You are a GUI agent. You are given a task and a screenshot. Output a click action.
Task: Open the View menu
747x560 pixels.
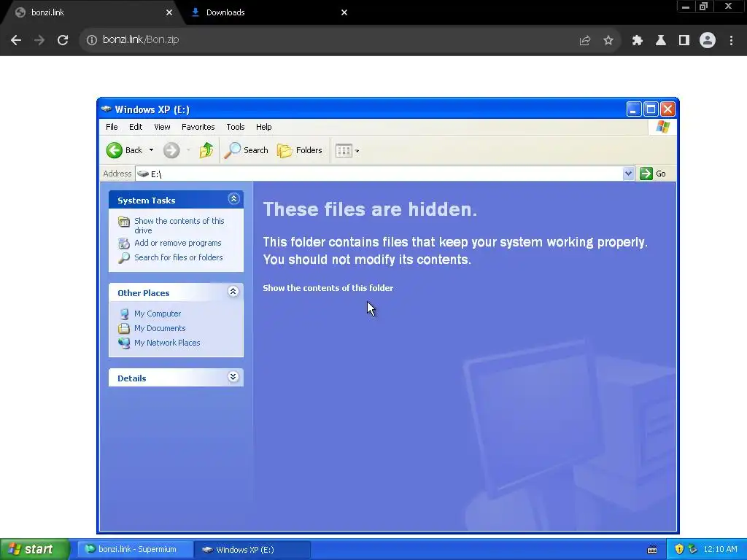click(162, 127)
